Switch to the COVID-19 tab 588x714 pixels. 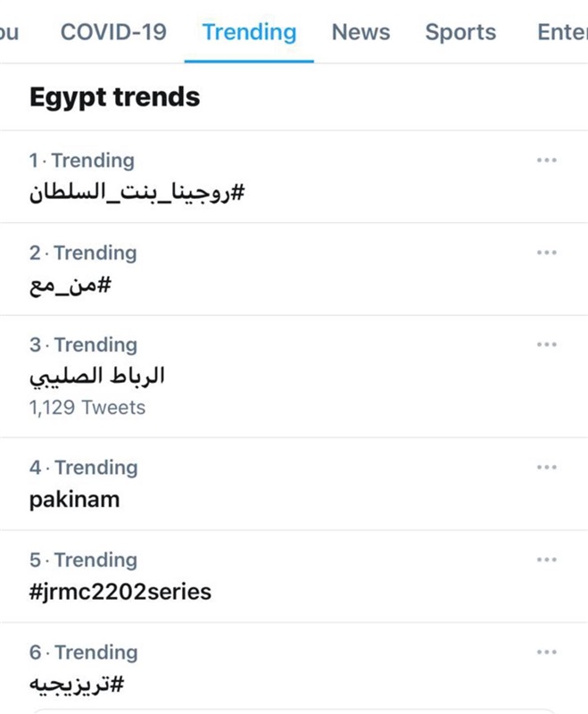[113, 32]
